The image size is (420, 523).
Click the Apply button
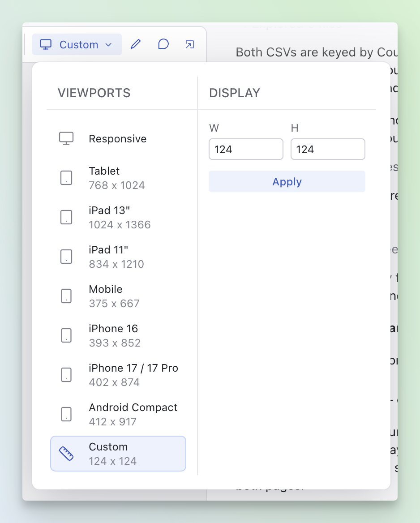click(x=287, y=181)
